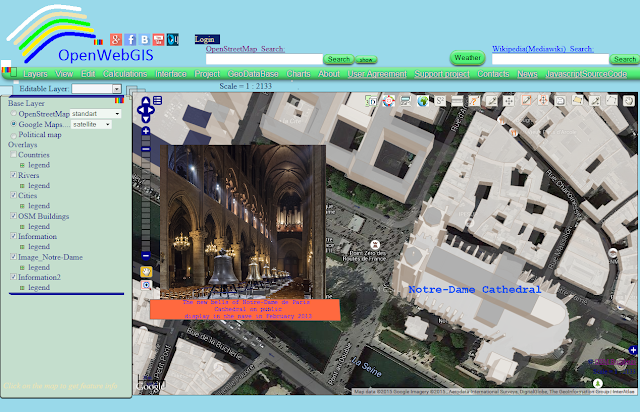Image resolution: width=640 pixels, height=412 pixels.
Task: Pan map right with east arrow
Action: pos(151,110)
